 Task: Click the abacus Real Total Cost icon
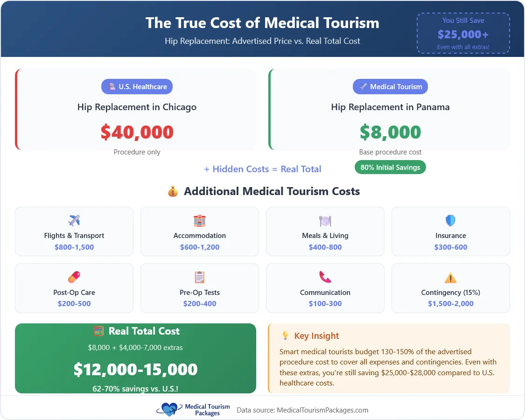click(x=98, y=331)
